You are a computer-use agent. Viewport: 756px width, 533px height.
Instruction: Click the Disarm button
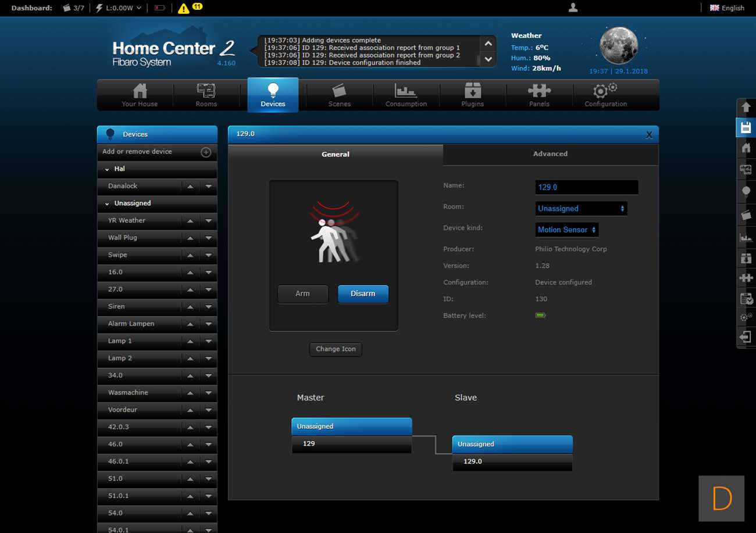[x=363, y=294]
